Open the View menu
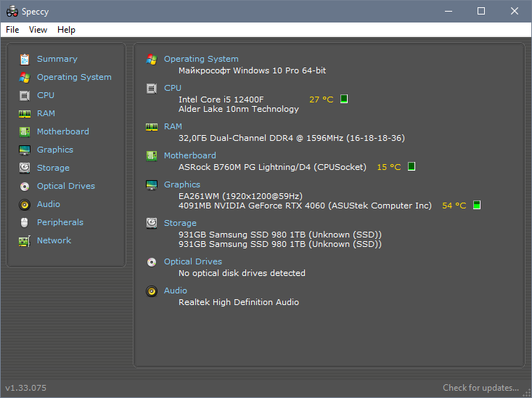 (38, 30)
